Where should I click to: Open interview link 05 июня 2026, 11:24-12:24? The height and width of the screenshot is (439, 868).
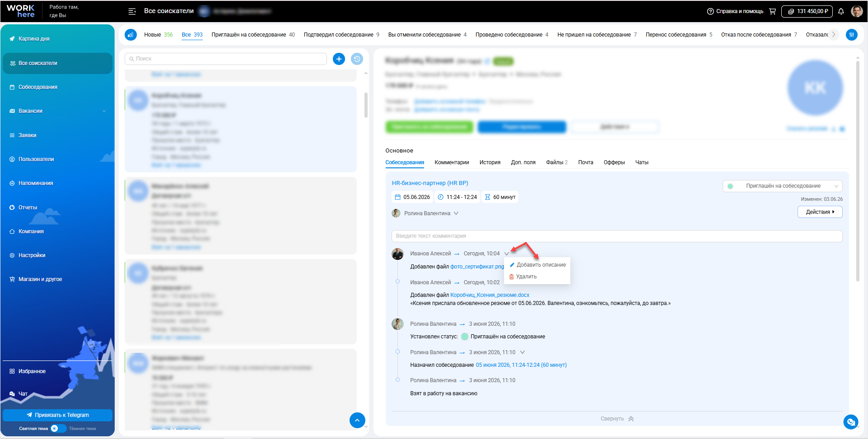[521, 365]
